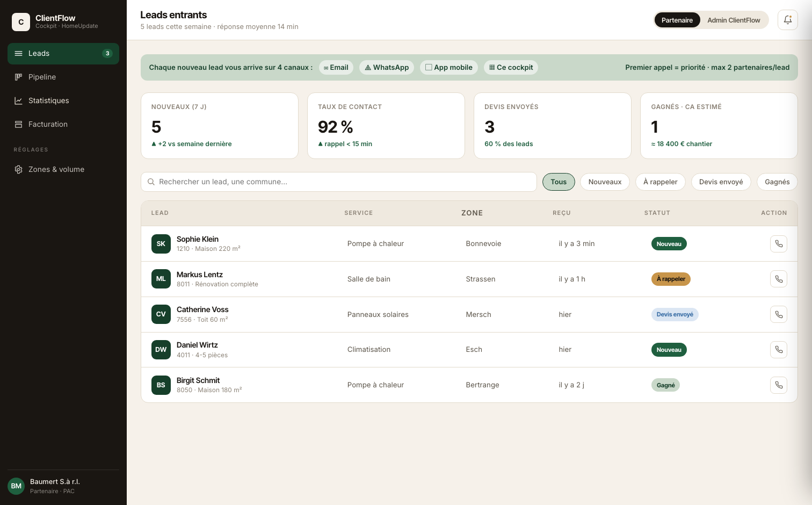Click the search magnifier icon

(151, 182)
